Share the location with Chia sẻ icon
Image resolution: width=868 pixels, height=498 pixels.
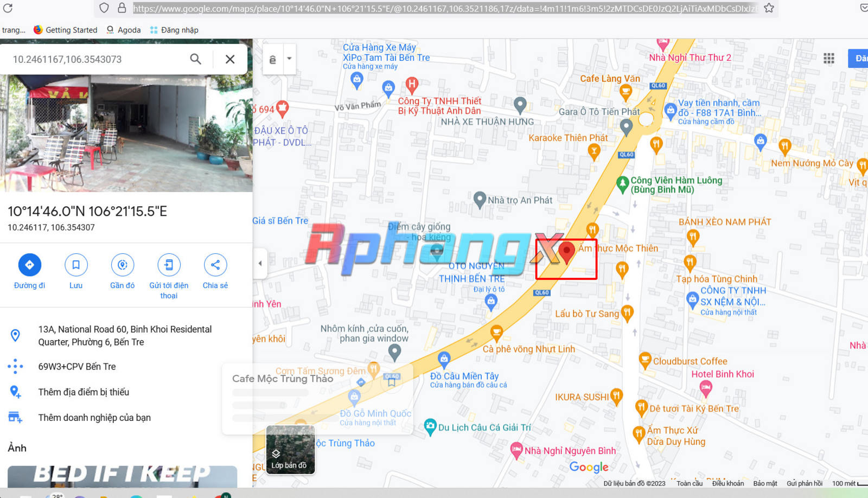point(215,265)
